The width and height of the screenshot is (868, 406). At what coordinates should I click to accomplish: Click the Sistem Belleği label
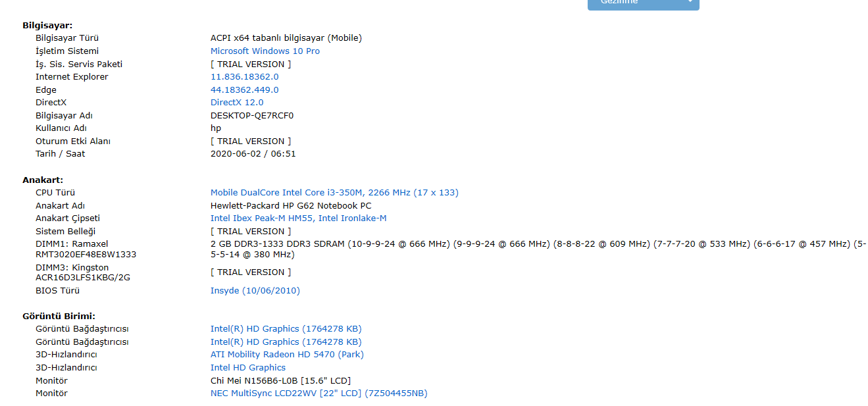[66, 231]
